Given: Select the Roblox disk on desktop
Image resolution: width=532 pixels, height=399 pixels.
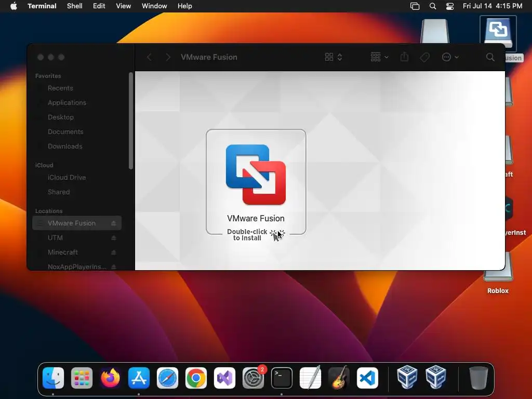Looking at the screenshot, I should click(x=498, y=275).
